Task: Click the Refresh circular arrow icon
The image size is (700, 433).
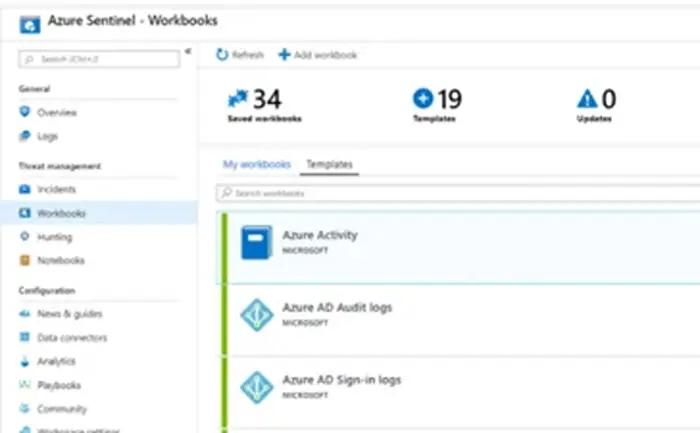Action: point(222,54)
